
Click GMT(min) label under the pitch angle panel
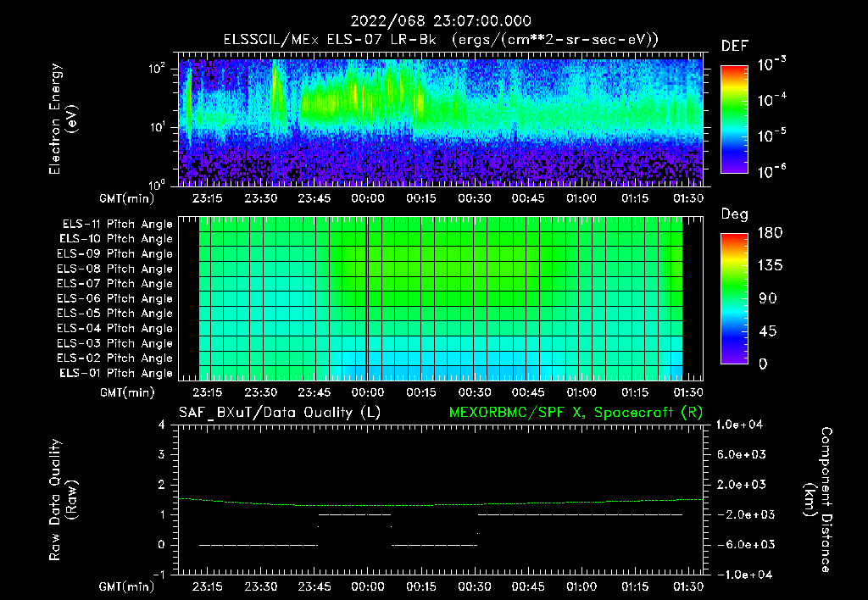click(x=127, y=393)
